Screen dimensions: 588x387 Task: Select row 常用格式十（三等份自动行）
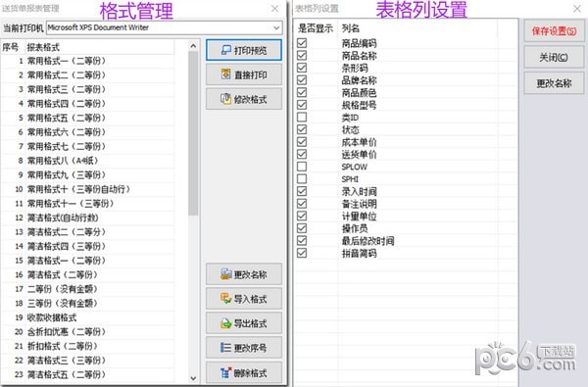click(87, 189)
